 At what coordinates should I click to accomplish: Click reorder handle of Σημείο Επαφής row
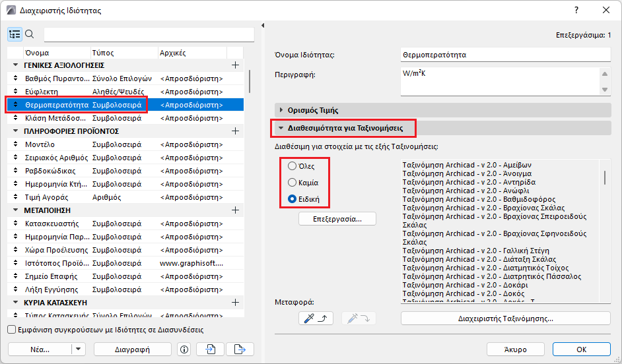click(x=15, y=276)
